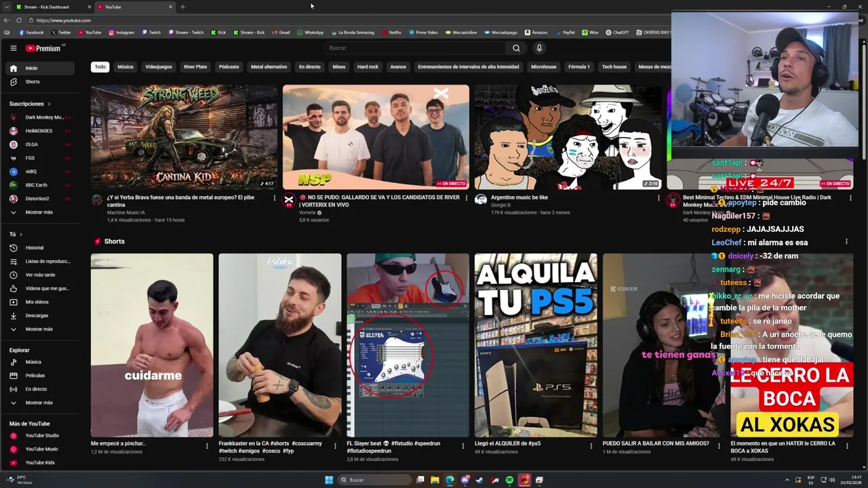Open Ver más tarde in sidebar
This screenshot has height=488, width=868.
pyautogui.click(x=41, y=274)
